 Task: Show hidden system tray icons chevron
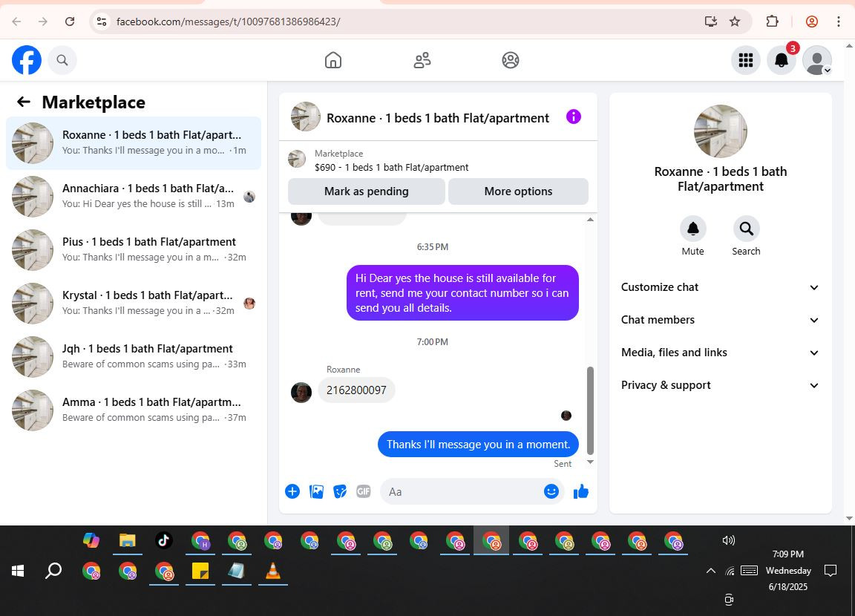coord(710,571)
